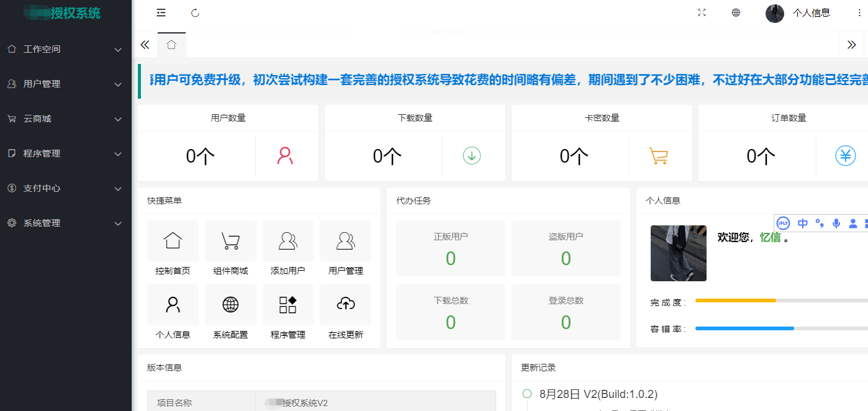
Task: Click the user avatar in header
Action: point(775,13)
